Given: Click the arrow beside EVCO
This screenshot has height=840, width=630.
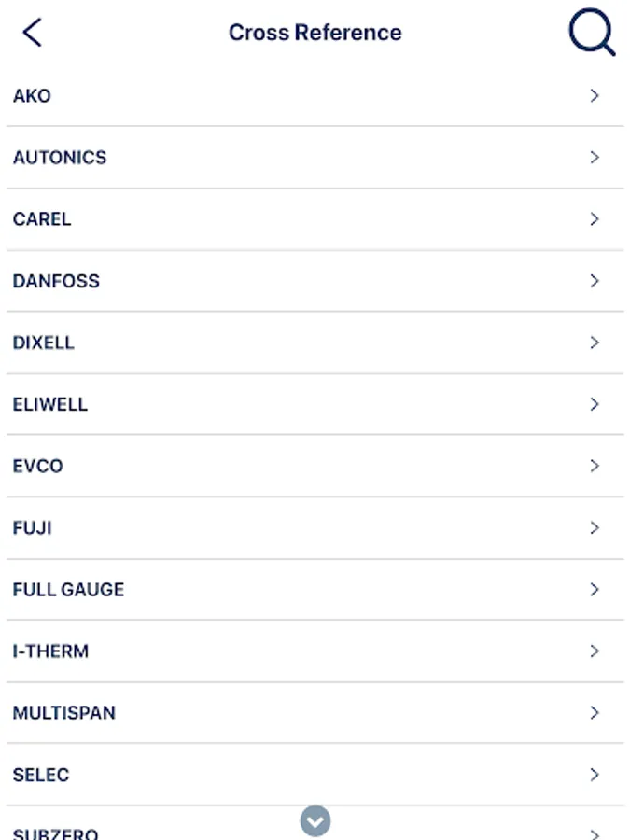Looking at the screenshot, I should click(595, 466).
